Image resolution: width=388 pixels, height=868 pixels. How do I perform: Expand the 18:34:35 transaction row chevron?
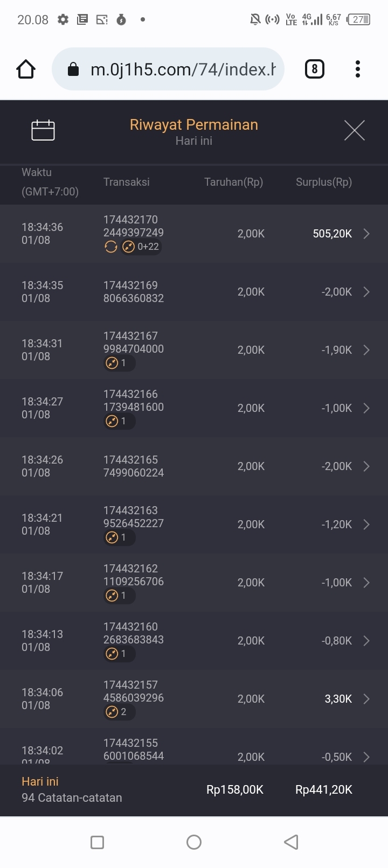[x=366, y=292]
